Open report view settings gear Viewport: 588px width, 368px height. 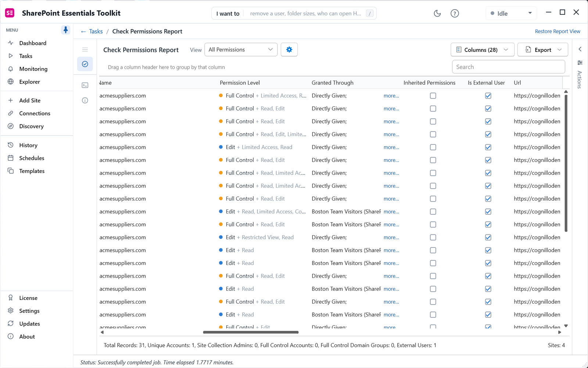coord(289,50)
